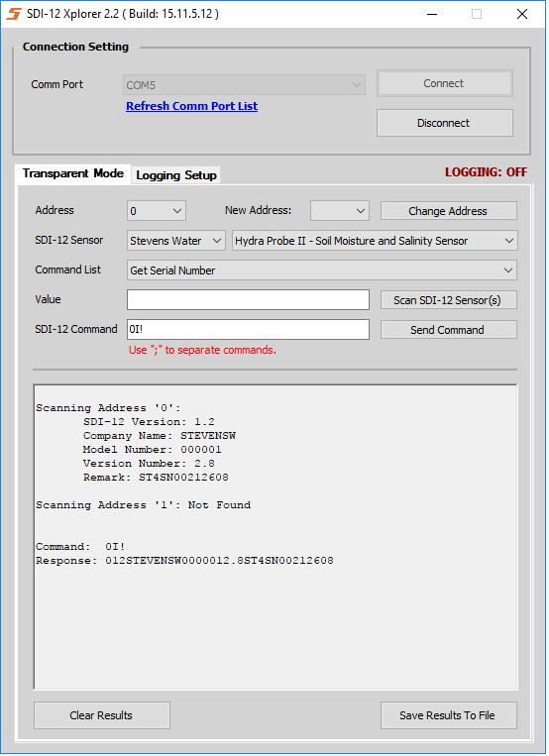Click the Send Command button
Viewport: 549px width, 756px height.
click(x=448, y=330)
